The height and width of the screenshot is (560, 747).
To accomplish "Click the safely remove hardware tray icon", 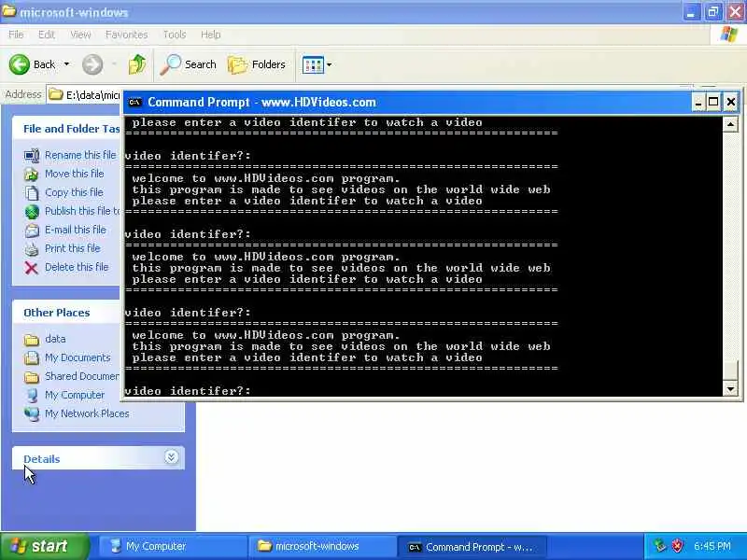I will (x=660, y=546).
